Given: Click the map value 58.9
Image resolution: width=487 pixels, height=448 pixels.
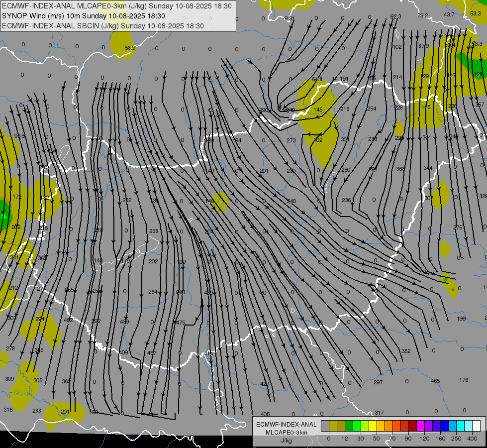Looking at the screenshot, I should pyautogui.click(x=130, y=48).
